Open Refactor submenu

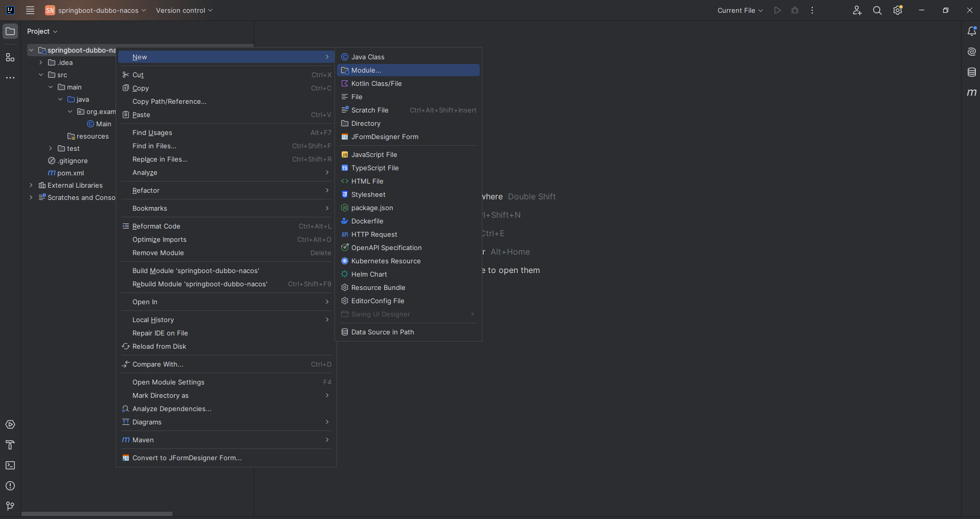click(226, 190)
